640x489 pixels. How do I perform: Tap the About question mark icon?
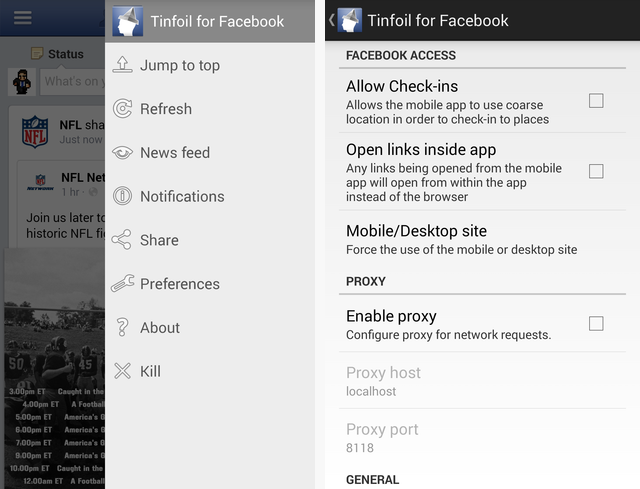pos(122,327)
